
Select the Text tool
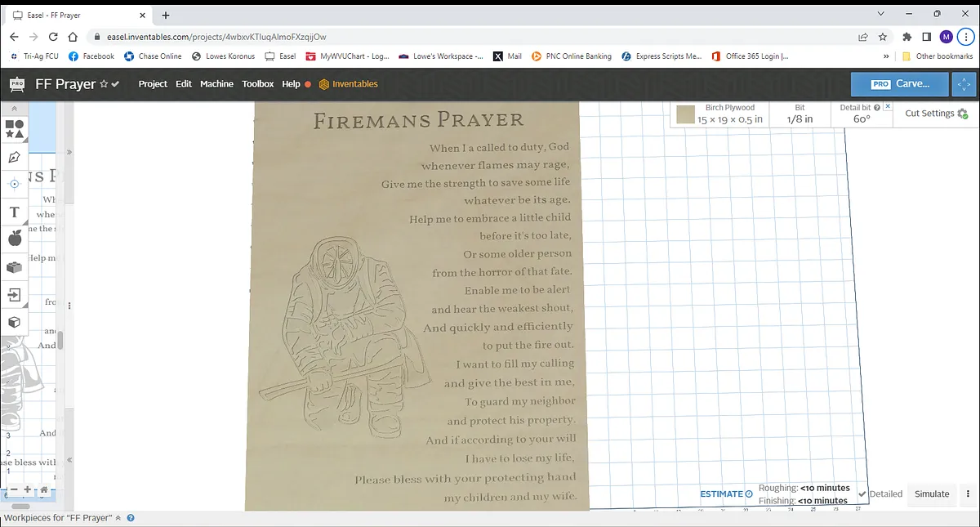(15, 212)
